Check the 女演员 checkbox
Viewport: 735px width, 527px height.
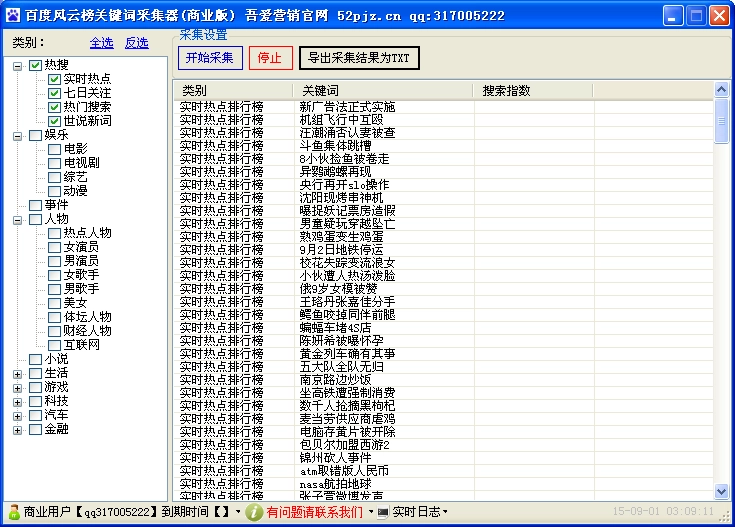pos(54,247)
